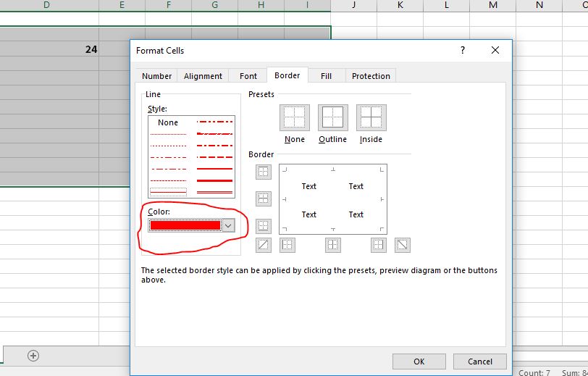
Task: Choose the thick solid line style
Action: tap(215, 180)
